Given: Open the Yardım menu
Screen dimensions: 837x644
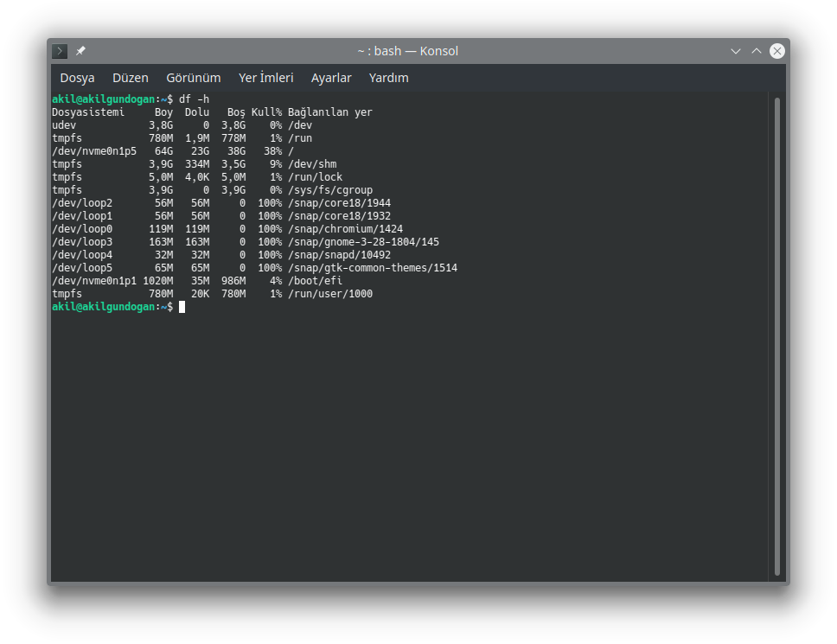Looking at the screenshot, I should coord(388,78).
